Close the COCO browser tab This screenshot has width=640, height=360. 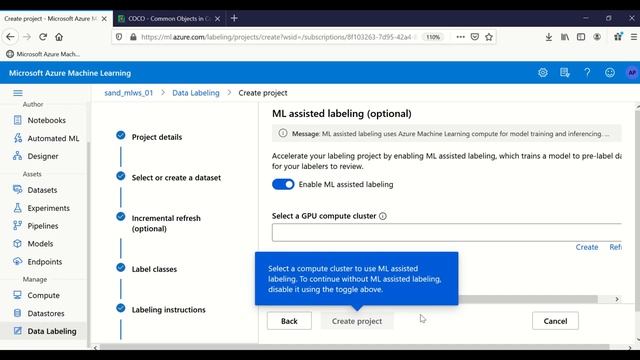(x=218, y=18)
